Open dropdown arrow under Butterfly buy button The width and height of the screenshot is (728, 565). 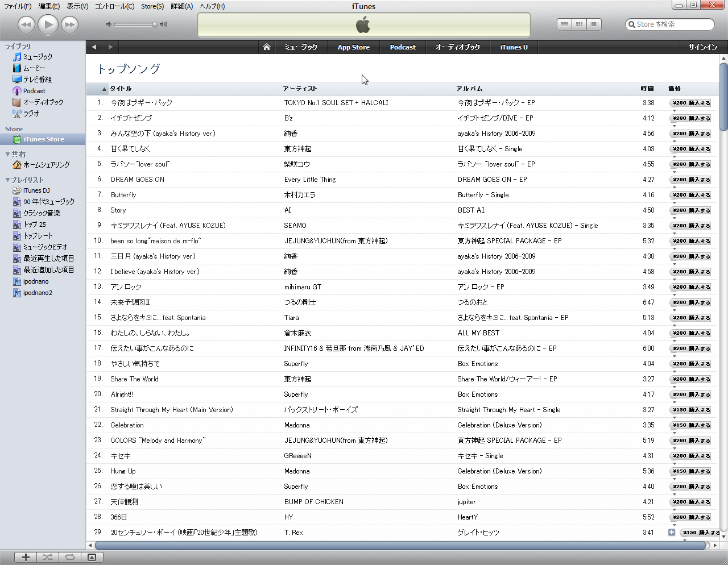675,202
